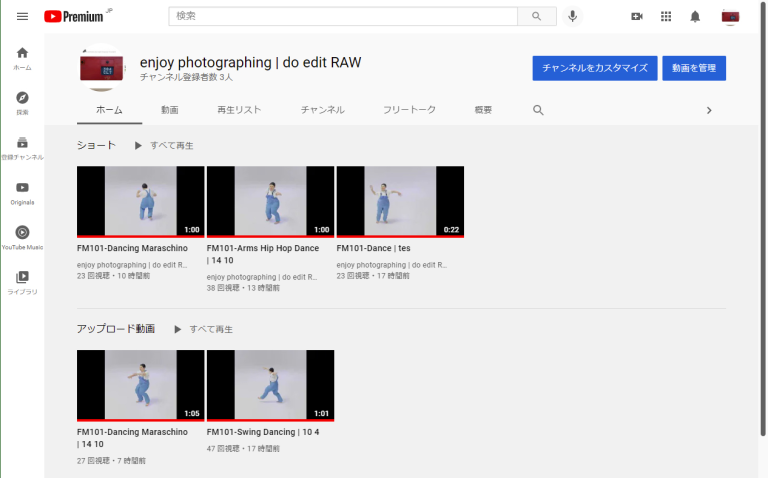Open the create video camera icon
Screen dimensions: 768x478
tap(637, 16)
